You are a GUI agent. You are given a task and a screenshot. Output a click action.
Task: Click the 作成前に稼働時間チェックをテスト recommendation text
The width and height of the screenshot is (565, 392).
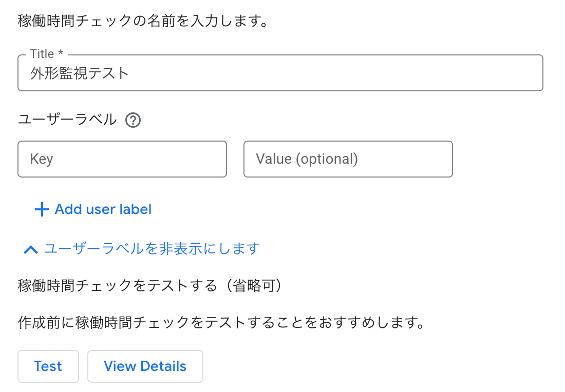(x=221, y=322)
